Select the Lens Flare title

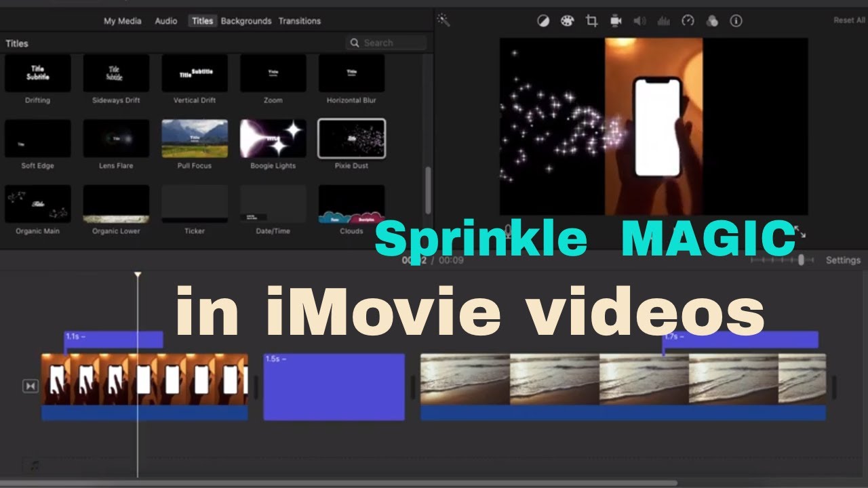point(116,139)
